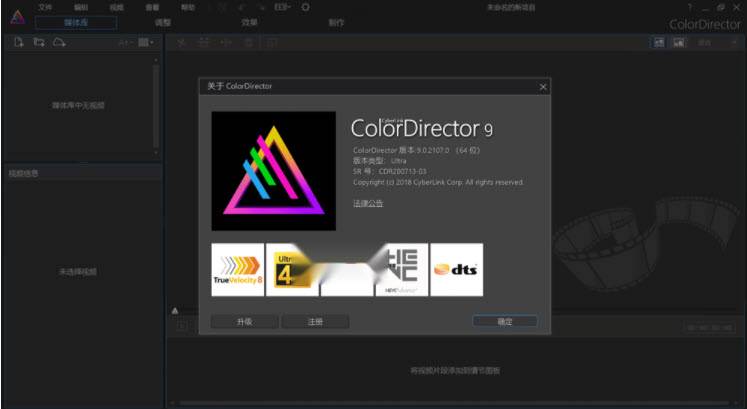This screenshot has width=747, height=409.
Task: Switch to the 制作 (Production) tab
Action: pyautogui.click(x=336, y=22)
